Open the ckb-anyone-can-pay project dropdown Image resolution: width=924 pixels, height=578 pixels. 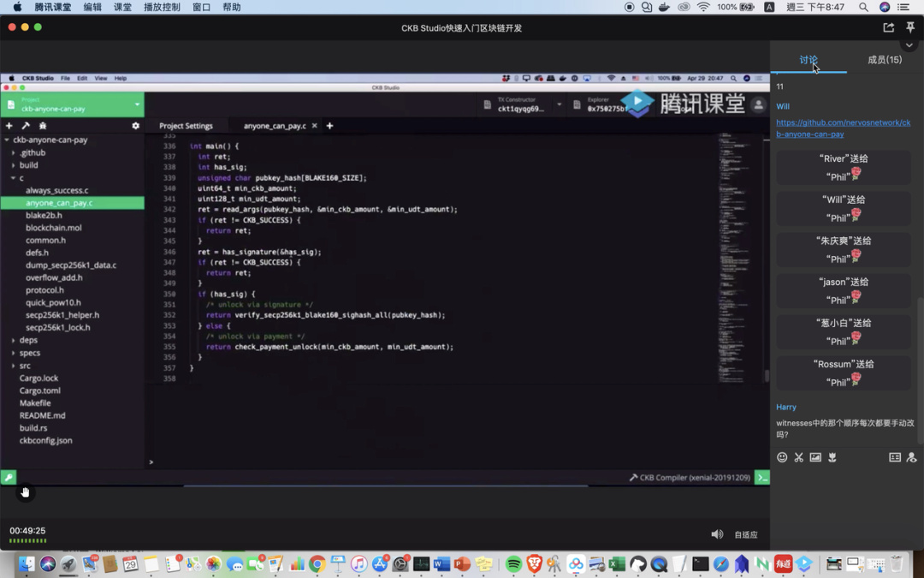73,104
